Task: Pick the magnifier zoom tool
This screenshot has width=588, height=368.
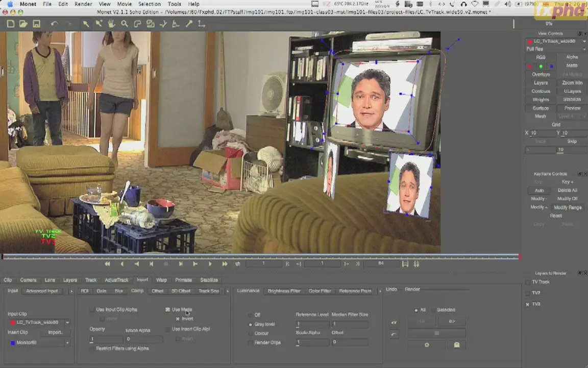Action: pyautogui.click(x=125, y=24)
